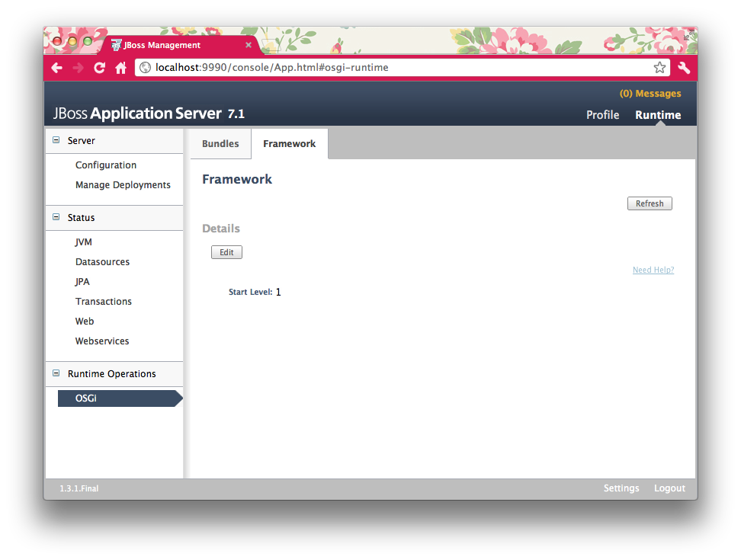Close the JBoss Management tab
Screen dimensions: 741x560
(248, 45)
